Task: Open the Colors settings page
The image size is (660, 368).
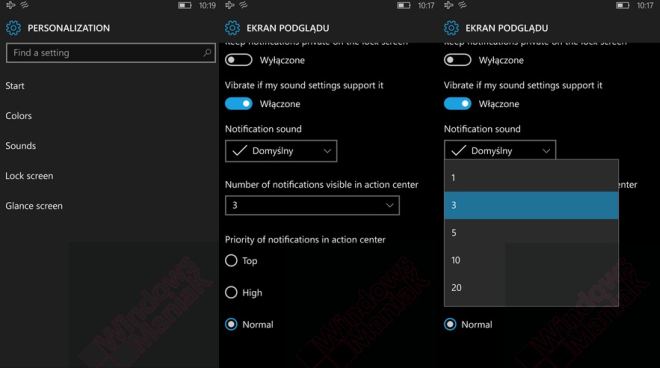Action: (x=19, y=116)
